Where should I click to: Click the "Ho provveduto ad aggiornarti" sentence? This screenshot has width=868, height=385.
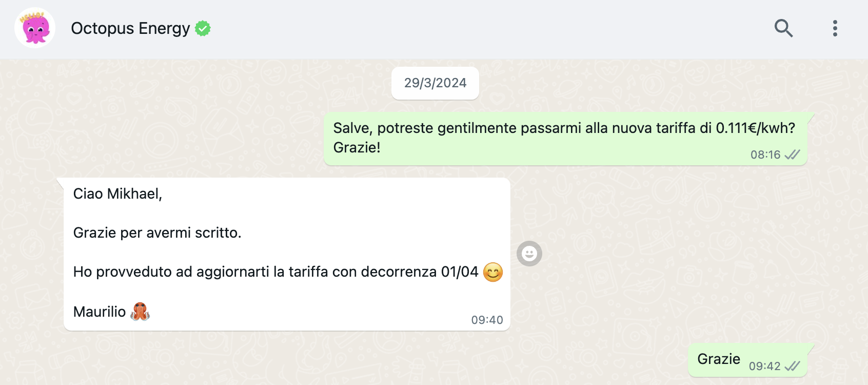tap(275, 272)
